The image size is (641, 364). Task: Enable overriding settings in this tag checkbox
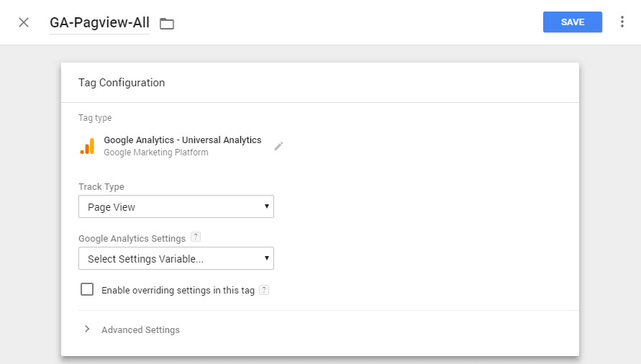point(87,289)
